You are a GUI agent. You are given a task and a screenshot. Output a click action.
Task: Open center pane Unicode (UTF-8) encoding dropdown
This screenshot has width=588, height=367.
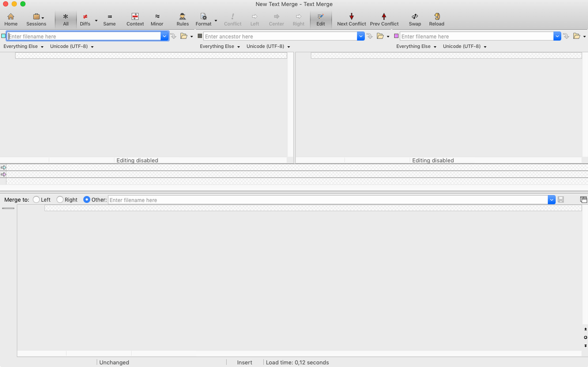[268, 46]
